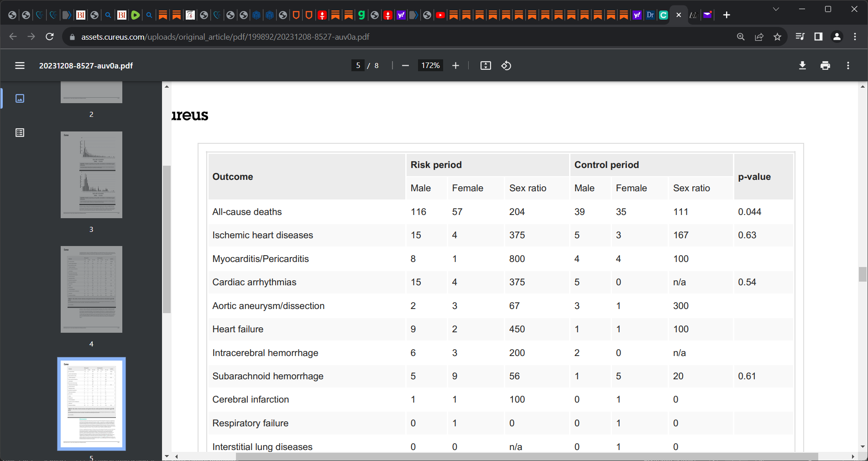Viewport: 868px width, 461px height.
Task: Open the Chrome three-dot menu
Action: pyautogui.click(x=855, y=37)
